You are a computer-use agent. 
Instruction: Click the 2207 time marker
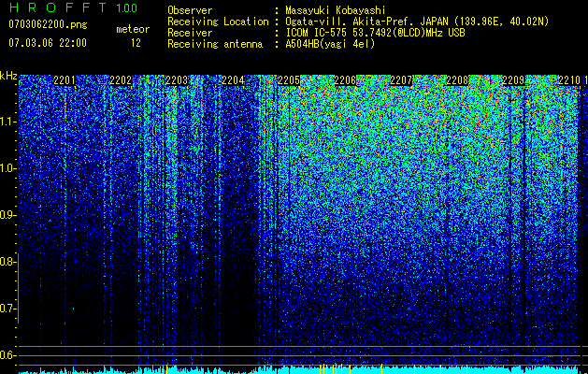401,80
